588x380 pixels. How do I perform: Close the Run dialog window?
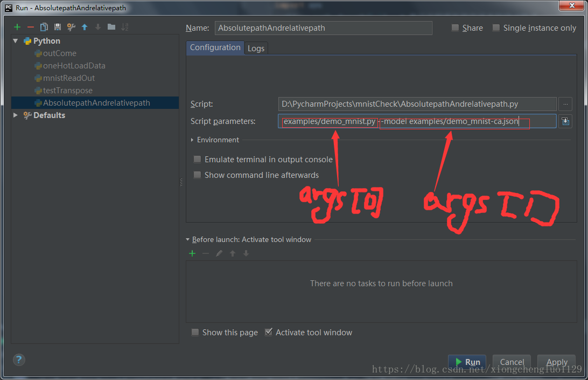[x=572, y=5]
